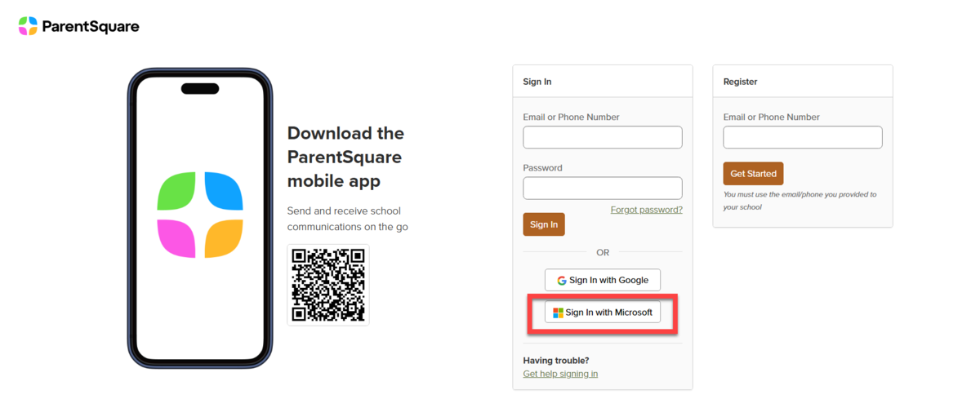Choose Sign In with Google
Viewport: 980px width, 408px height.
(x=603, y=280)
